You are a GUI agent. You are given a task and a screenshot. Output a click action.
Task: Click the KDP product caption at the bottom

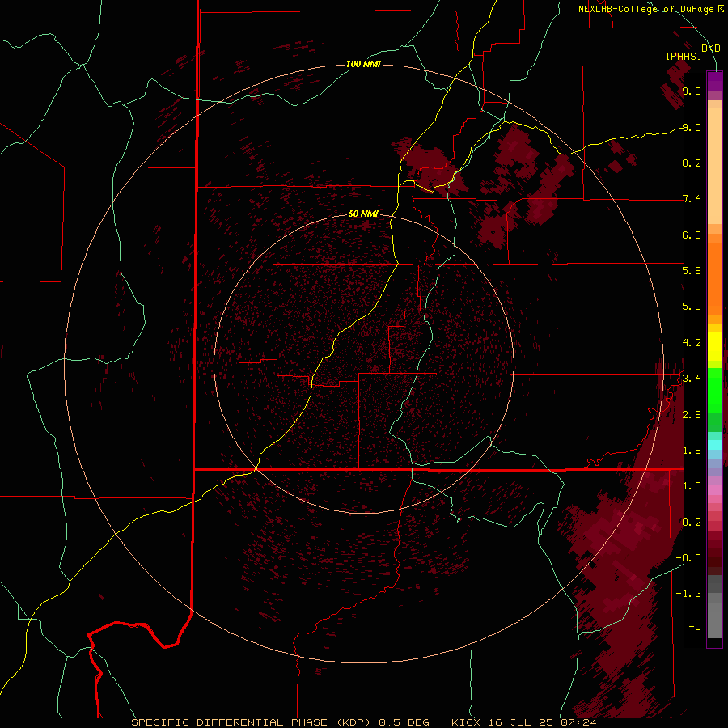click(364, 722)
